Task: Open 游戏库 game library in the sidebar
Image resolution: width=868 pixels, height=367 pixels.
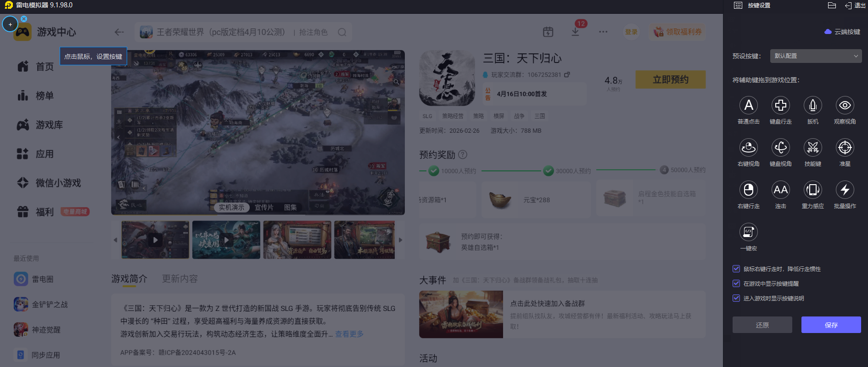Action: coord(40,125)
